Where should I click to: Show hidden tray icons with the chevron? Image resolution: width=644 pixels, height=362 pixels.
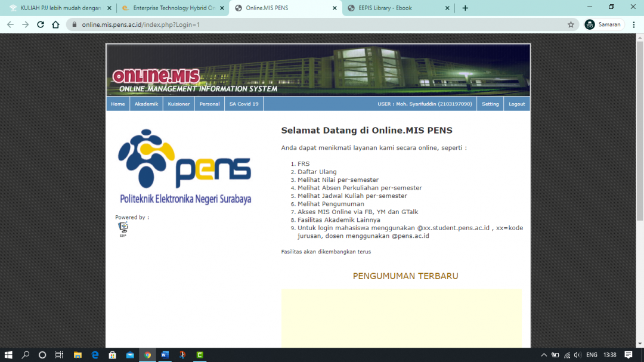click(x=544, y=355)
